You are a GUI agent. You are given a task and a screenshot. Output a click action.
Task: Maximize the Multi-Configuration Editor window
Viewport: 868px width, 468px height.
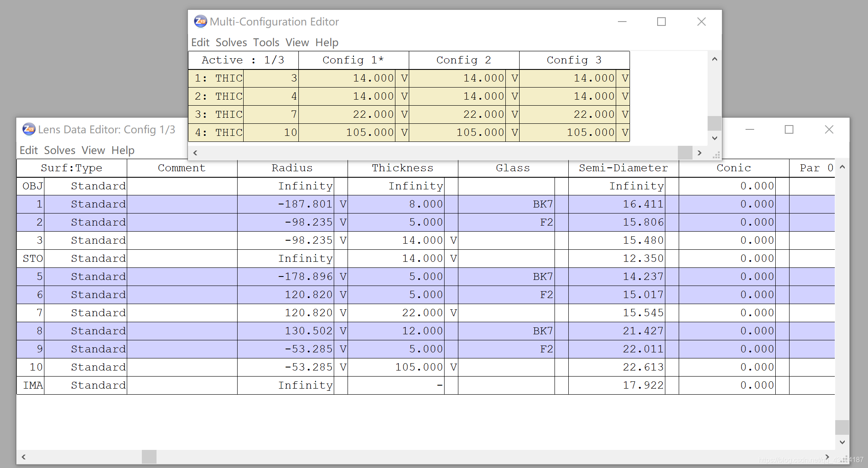(661, 22)
